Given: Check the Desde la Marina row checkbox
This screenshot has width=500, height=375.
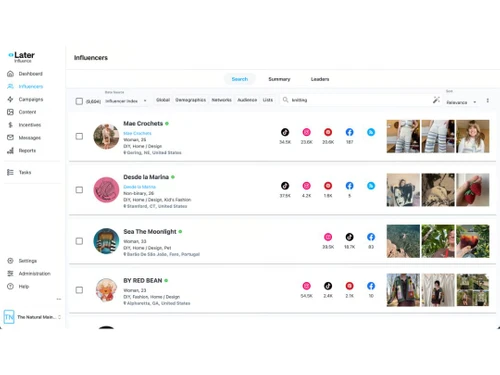Looking at the screenshot, I should [x=79, y=190].
